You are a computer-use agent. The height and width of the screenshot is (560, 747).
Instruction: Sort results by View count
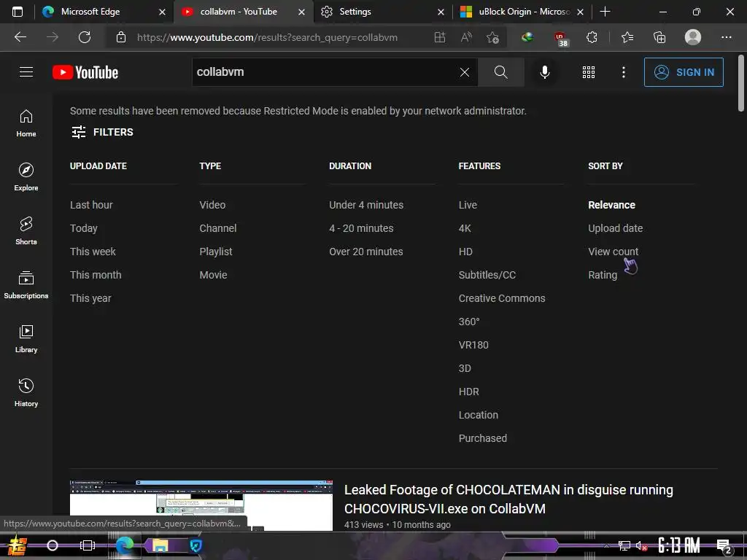(x=613, y=252)
